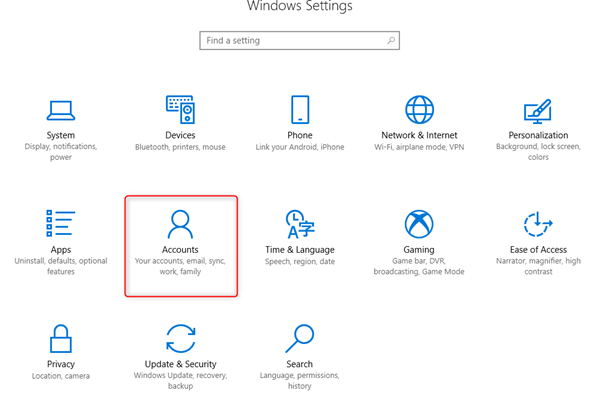Click the Apps list icon

[60, 224]
